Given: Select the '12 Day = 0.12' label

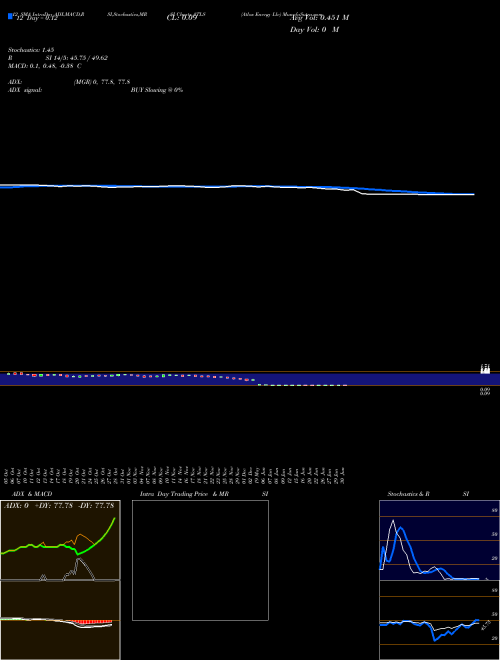Looking at the screenshot, I should [x=36, y=18].
